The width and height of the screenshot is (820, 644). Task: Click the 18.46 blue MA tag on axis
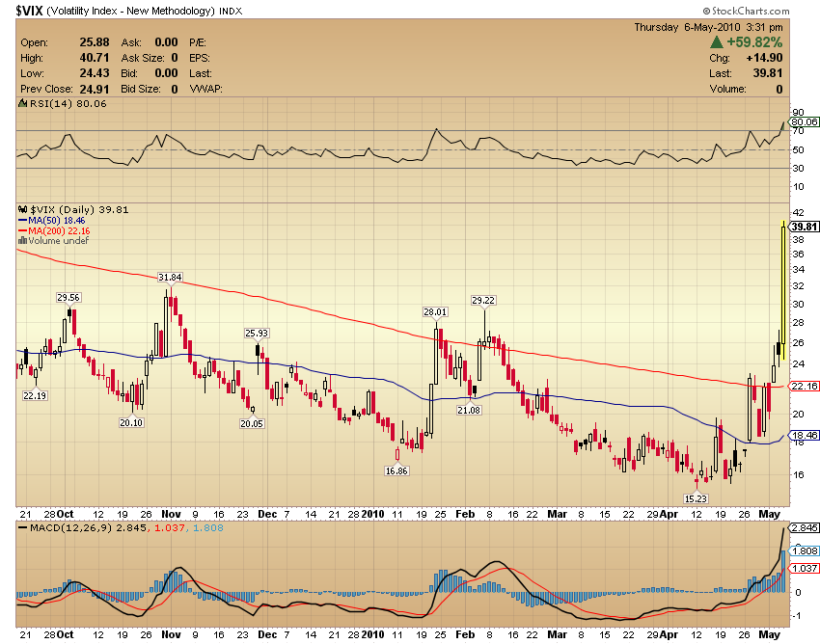(x=804, y=435)
